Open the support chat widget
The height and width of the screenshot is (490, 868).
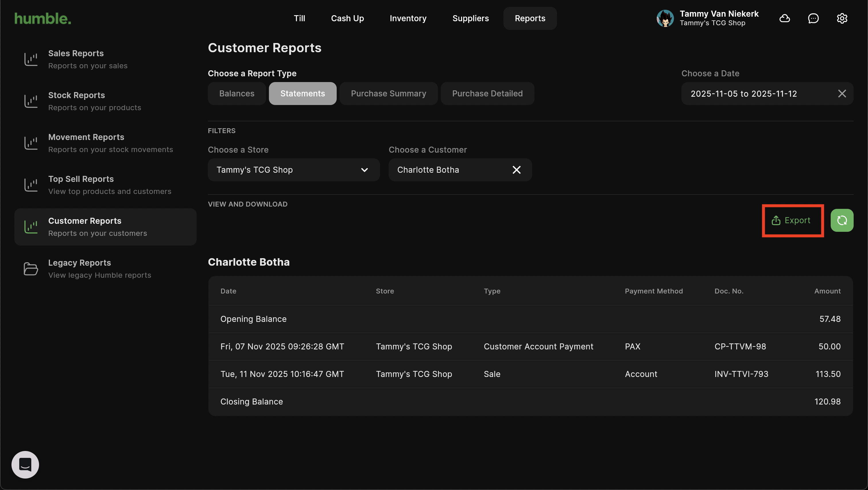click(x=25, y=464)
